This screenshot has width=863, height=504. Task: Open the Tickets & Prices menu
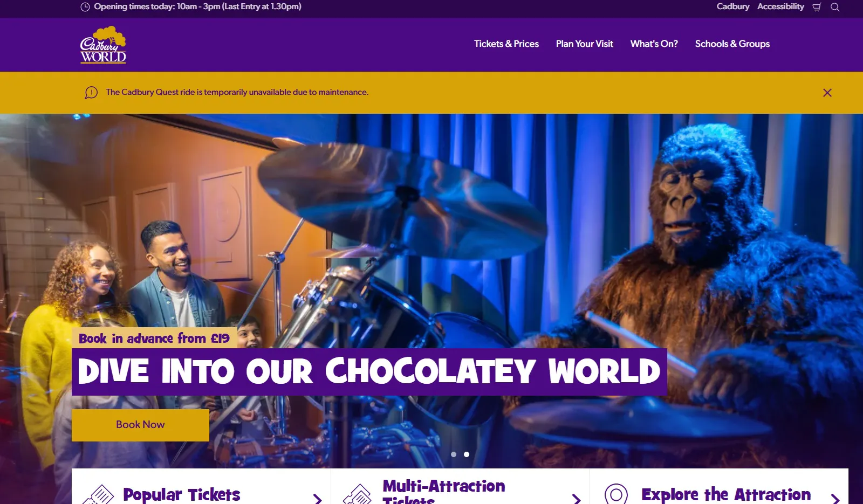(506, 44)
